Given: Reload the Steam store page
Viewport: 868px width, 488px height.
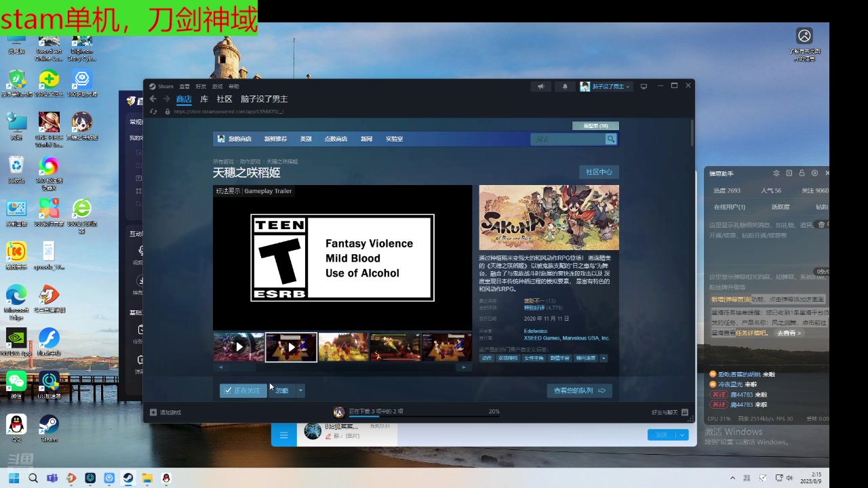Looking at the screenshot, I should (x=154, y=111).
